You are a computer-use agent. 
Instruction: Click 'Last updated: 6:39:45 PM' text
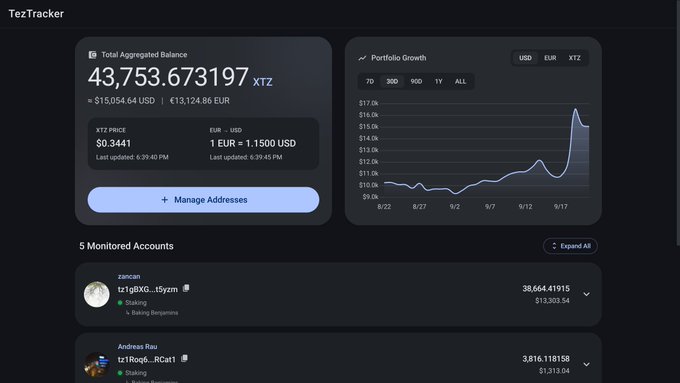click(x=246, y=157)
